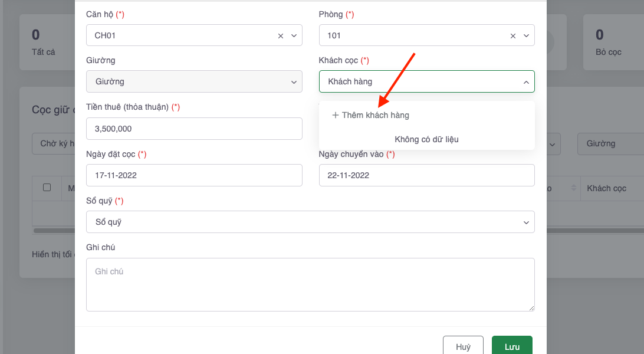Click the Ngày đặt cọc date field
The height and width of the screenshot is (354, 644).
[194, 175]
